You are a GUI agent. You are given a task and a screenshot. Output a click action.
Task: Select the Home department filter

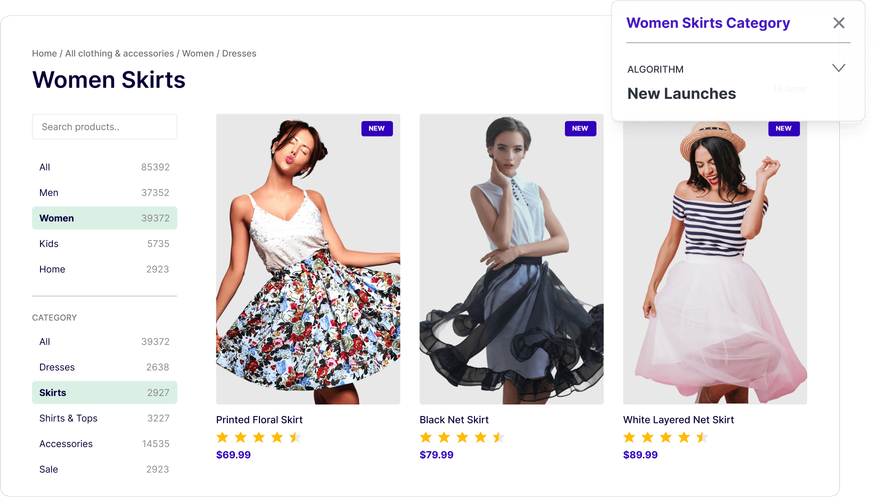pos(105,269)
